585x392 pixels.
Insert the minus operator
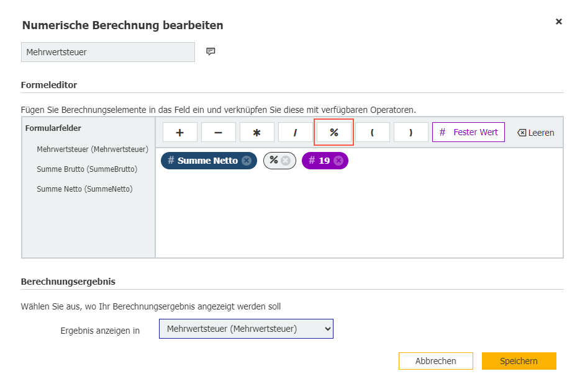(219, 132)
